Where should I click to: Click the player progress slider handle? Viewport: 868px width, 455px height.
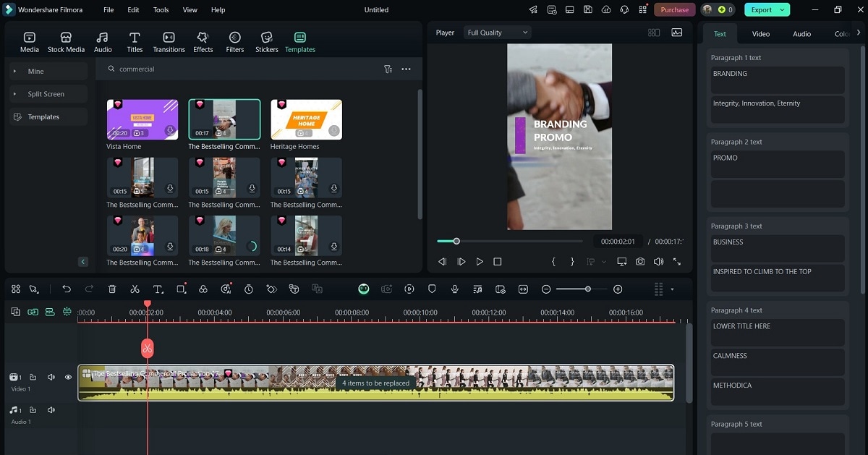(x=456, y=241)
